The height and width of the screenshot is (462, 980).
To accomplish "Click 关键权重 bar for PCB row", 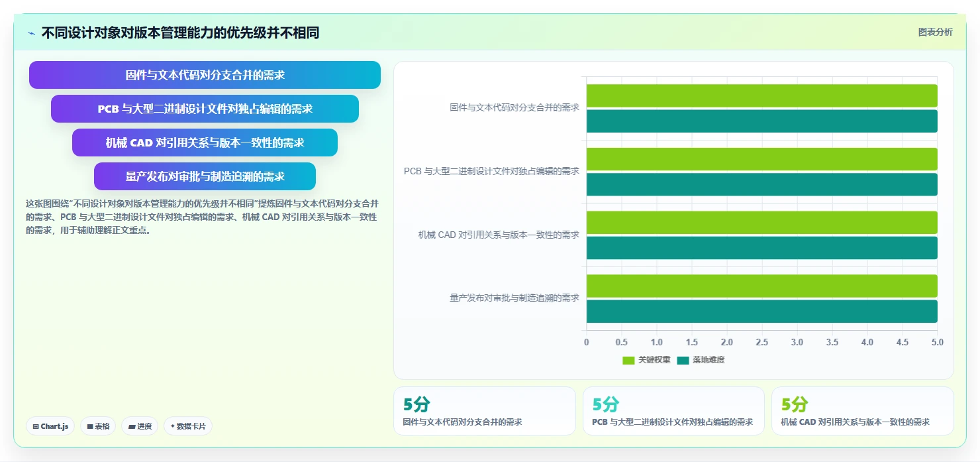I will (761, 159).
